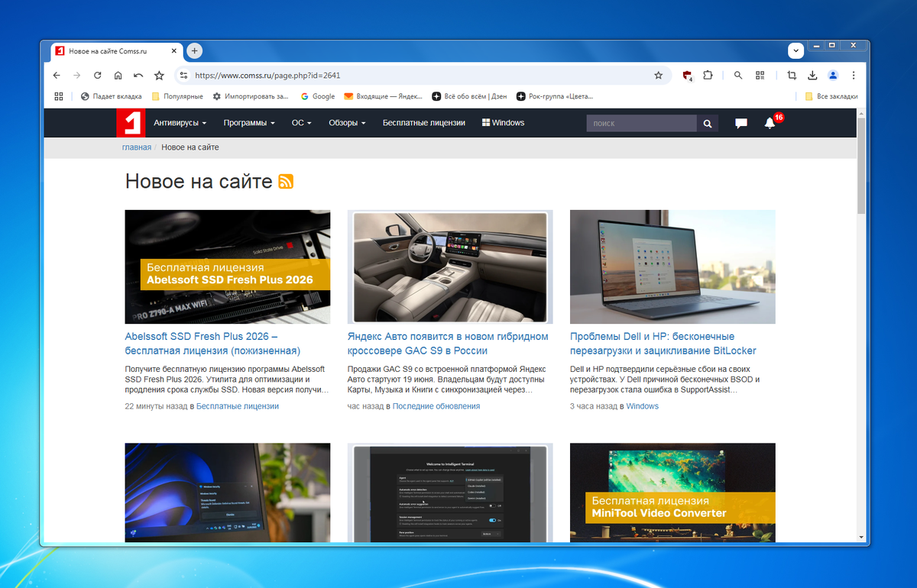Click the site search magnifier button
Image resolution: width=917 pixels, height=588 pixels.
pyautogui.click(x=708, y=123)
